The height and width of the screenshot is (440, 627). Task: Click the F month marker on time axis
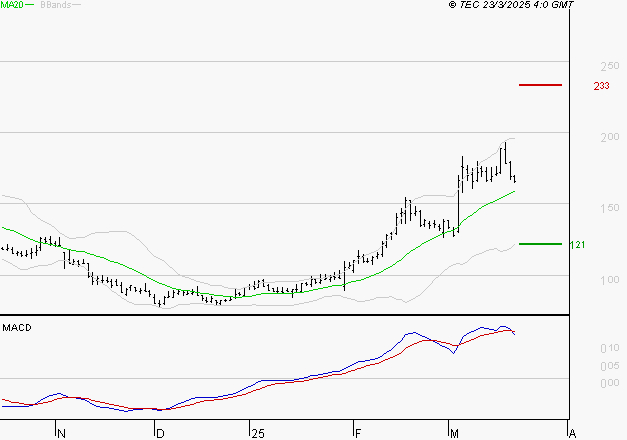pyautogui.click(x=357, y=434)
